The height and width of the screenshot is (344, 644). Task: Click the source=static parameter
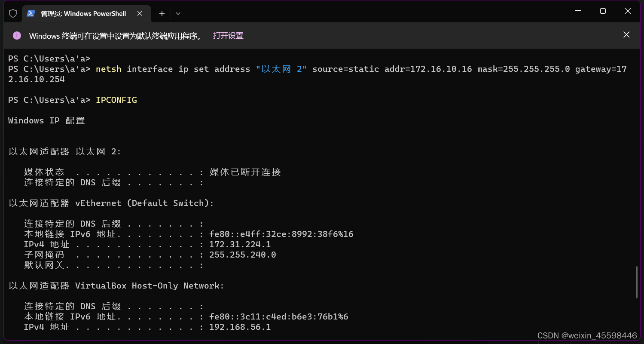click(346, 69)
